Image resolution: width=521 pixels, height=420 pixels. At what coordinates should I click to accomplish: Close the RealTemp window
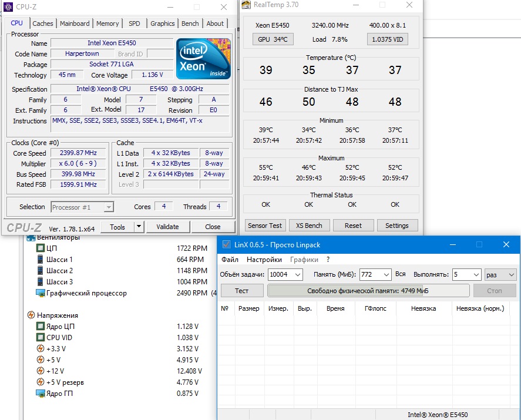coord(409,5)
